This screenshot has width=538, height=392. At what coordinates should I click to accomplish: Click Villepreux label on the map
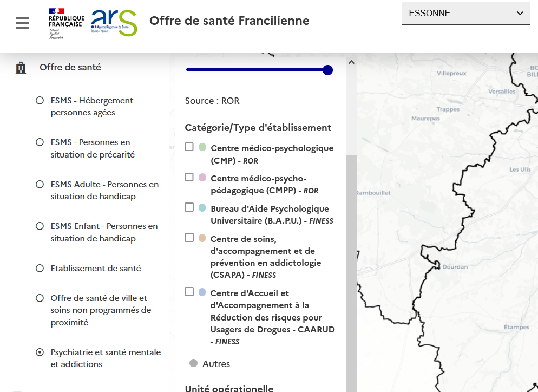pos(451,74)
